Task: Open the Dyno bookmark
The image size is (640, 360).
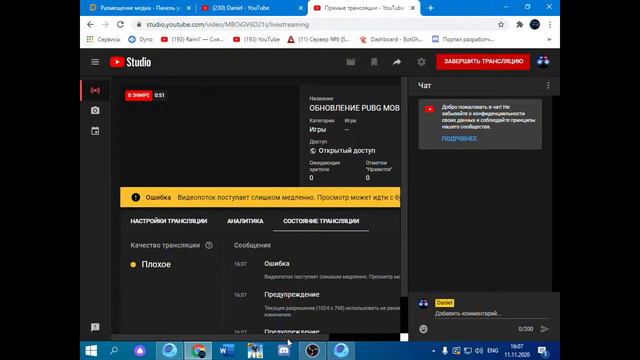Action: coord(140,39)
